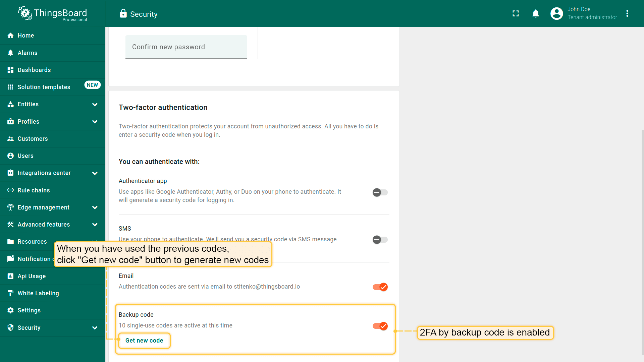
Task: Click the fullscreen toggle icon
Action: pyautogui.click(x=516, y=13)
